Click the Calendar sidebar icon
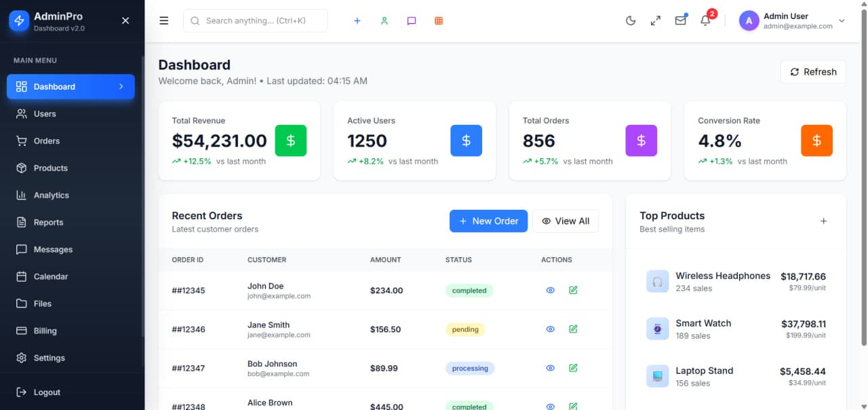868x410 pixels. [x=22, y=277]
